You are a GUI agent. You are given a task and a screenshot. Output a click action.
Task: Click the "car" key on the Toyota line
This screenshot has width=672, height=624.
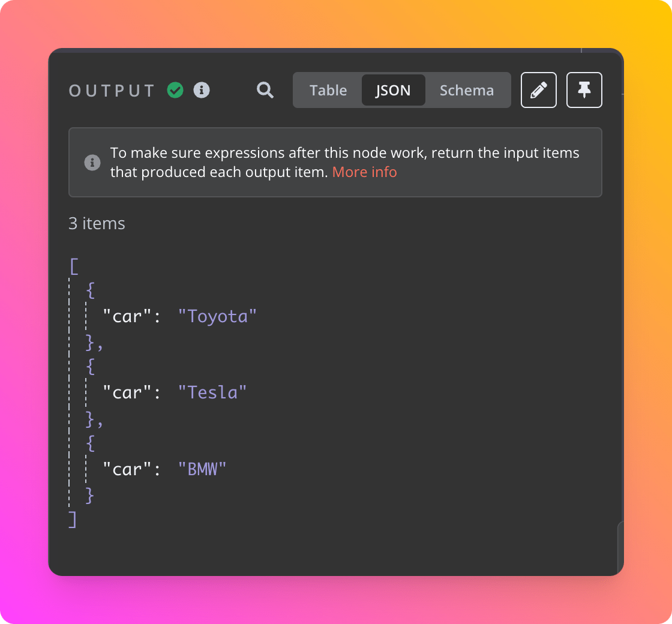pos(127,317)
